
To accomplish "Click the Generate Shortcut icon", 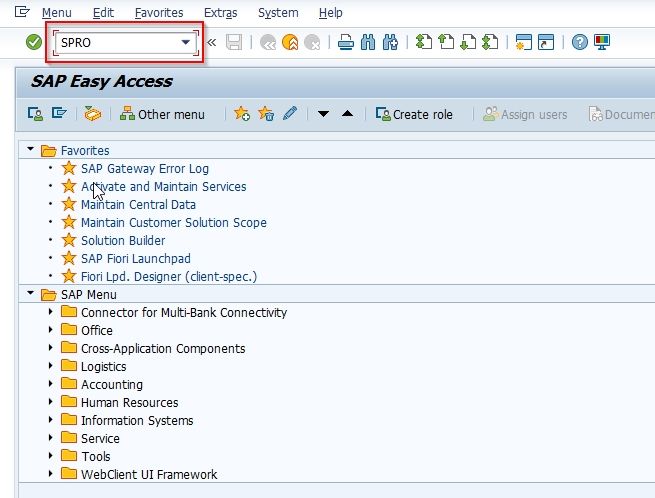I will (x=546, y=42).
